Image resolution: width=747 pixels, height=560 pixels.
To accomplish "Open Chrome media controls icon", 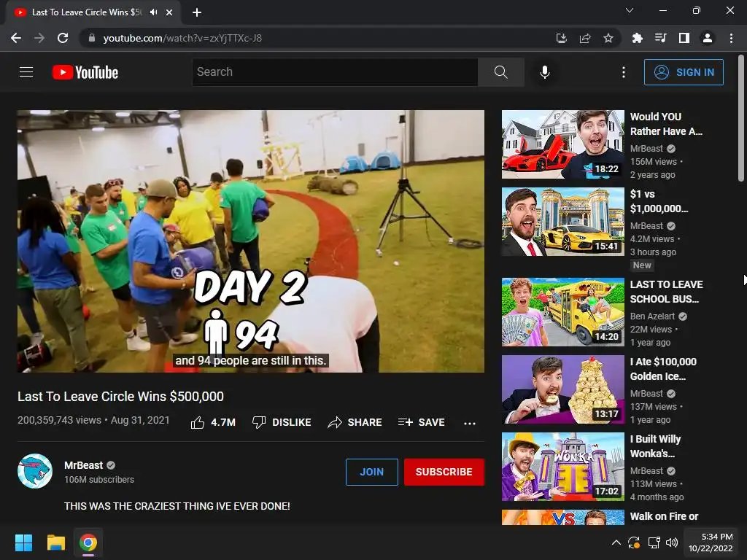I will 660,38.
